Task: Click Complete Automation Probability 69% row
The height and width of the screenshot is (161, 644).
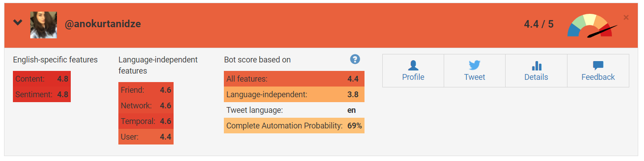Action: click(294, 126)
